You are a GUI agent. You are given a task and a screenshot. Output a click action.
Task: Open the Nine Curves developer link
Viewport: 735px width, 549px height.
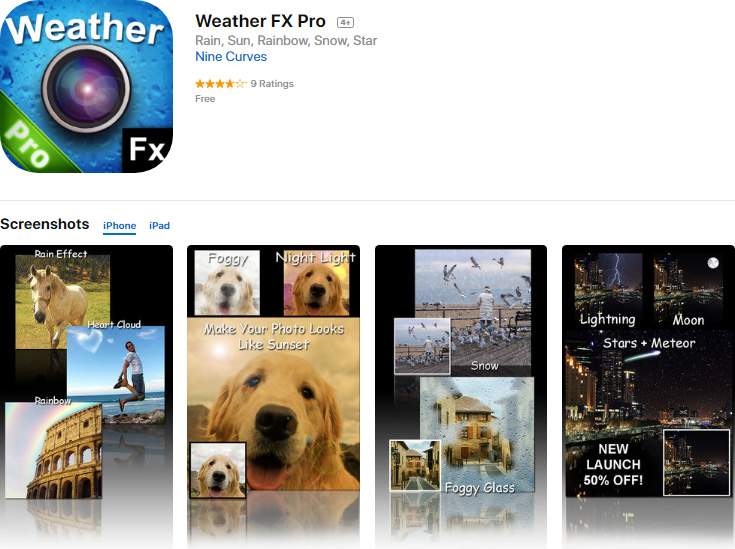click(x=231, y=57)
